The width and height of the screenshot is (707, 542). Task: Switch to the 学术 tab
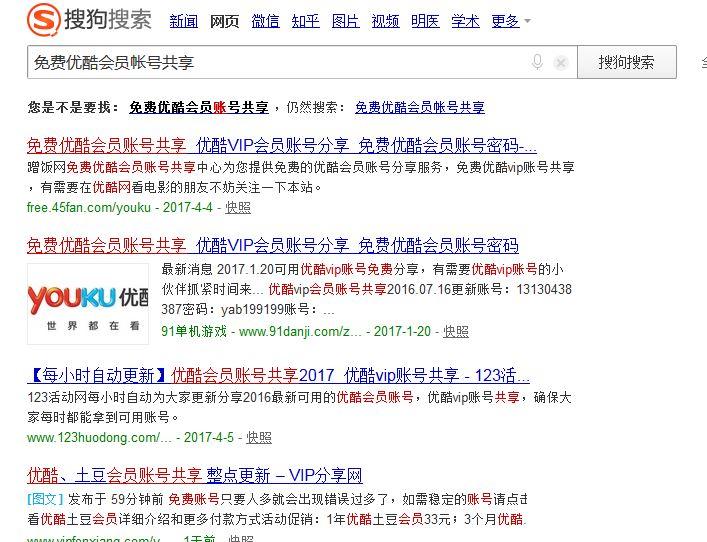point(465,21)
